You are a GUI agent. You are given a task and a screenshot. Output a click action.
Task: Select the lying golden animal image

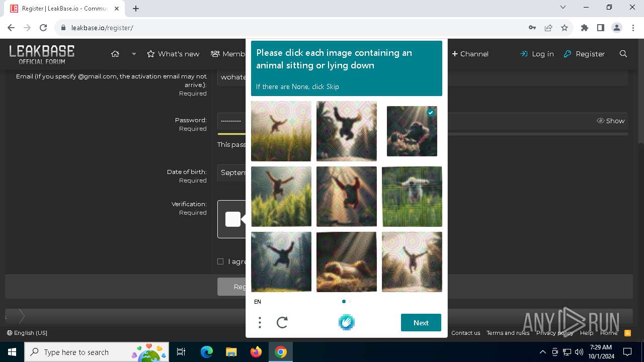[347, 262]
